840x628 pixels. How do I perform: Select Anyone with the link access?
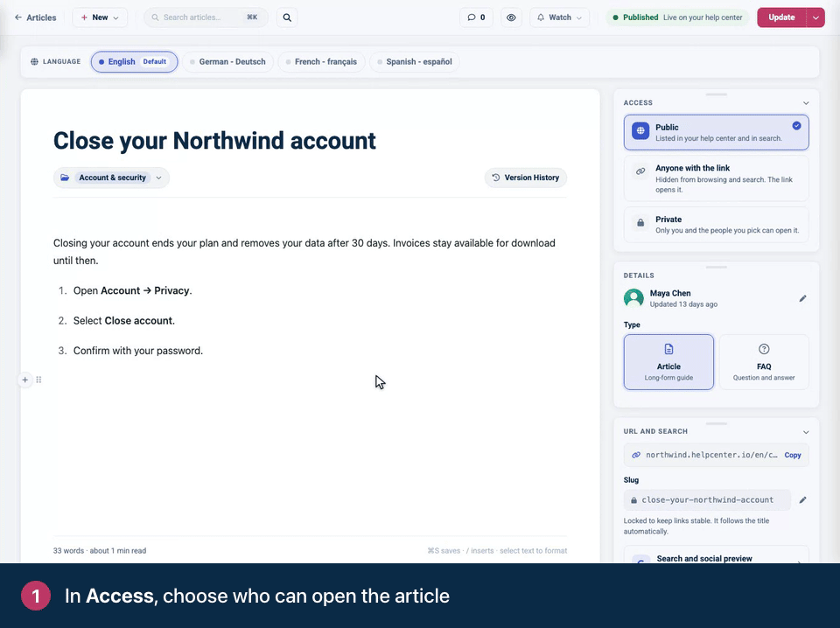pos(717,178)
